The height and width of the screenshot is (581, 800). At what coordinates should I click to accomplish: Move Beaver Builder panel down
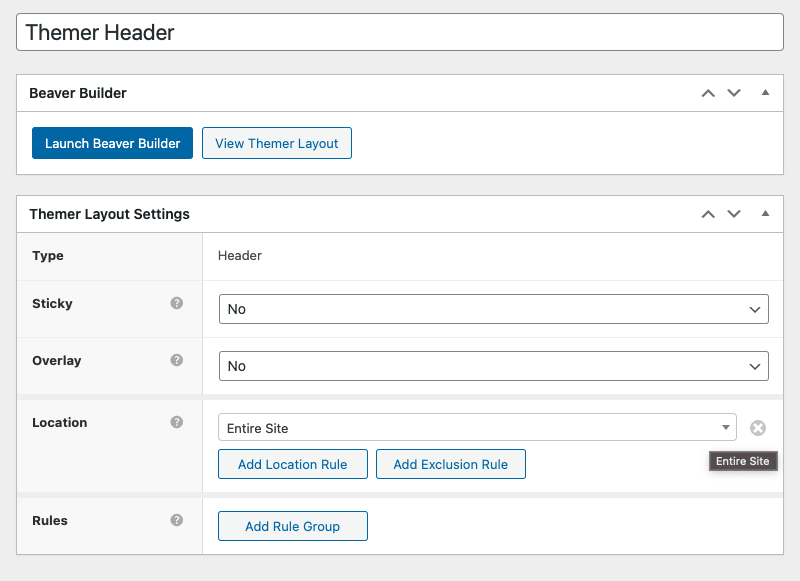coord(734,93)
